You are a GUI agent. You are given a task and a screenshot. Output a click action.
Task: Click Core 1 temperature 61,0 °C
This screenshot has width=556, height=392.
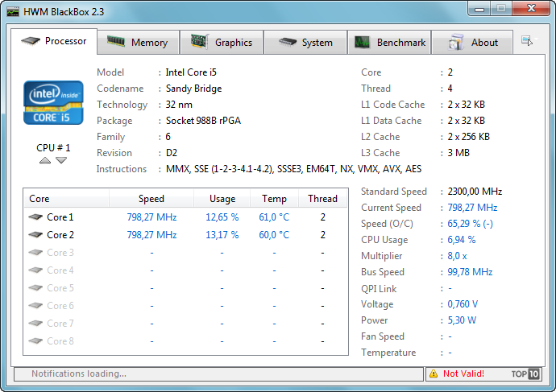(x=274, y=217)
